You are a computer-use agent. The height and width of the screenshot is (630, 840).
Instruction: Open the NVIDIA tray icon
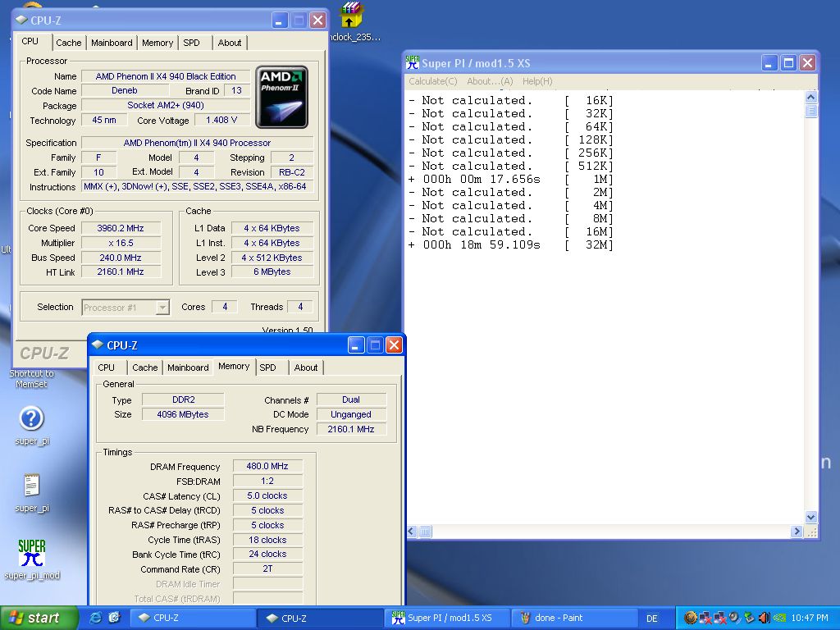pyautogui.click(x=778, y=619)
